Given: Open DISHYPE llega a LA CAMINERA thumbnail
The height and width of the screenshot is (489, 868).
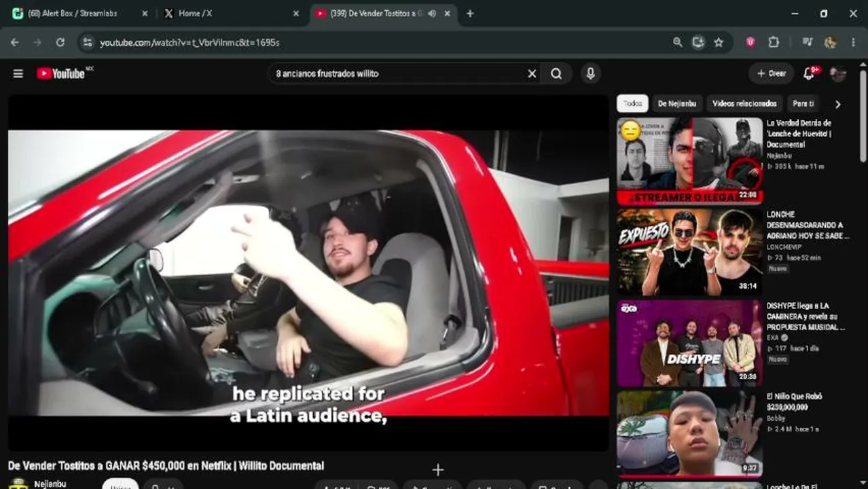Looking at the screenshot, I should (689, 343).
